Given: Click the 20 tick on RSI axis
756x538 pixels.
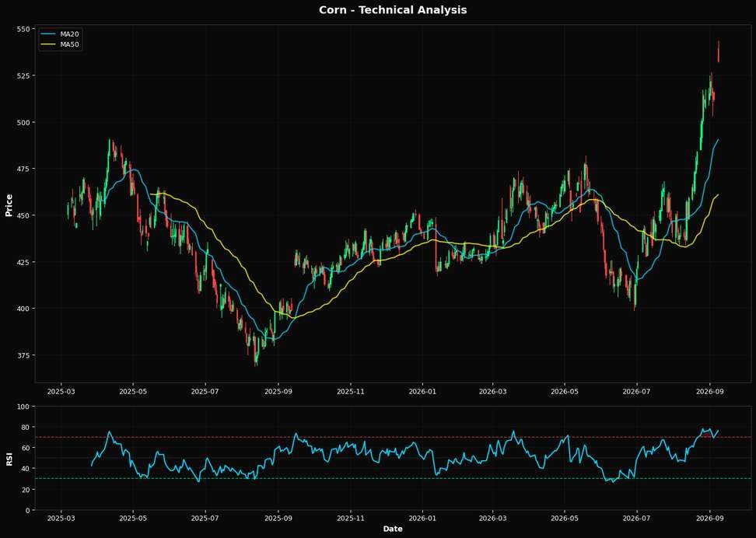Looking at the screenshot, I should tap(25, 489).
